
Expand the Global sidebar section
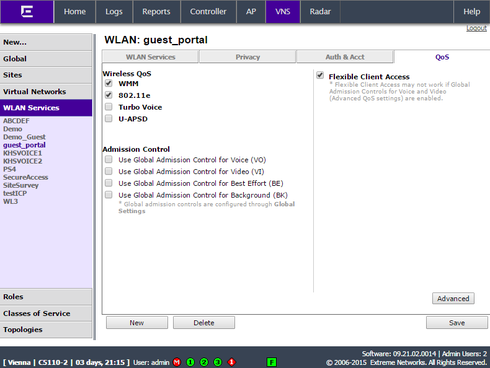(46, 59)
